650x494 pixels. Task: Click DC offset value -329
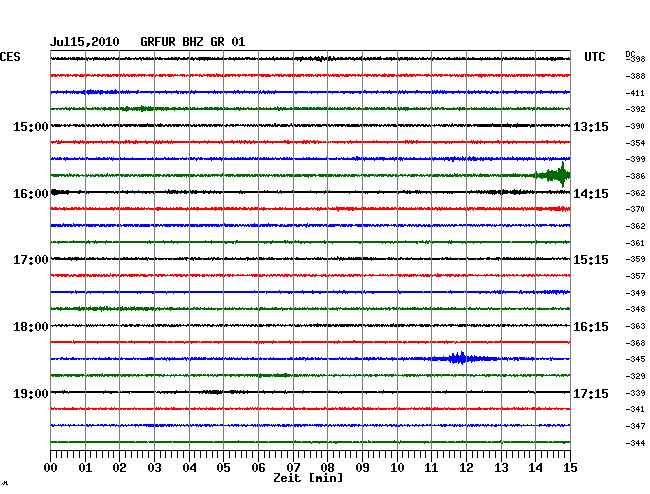635,376
